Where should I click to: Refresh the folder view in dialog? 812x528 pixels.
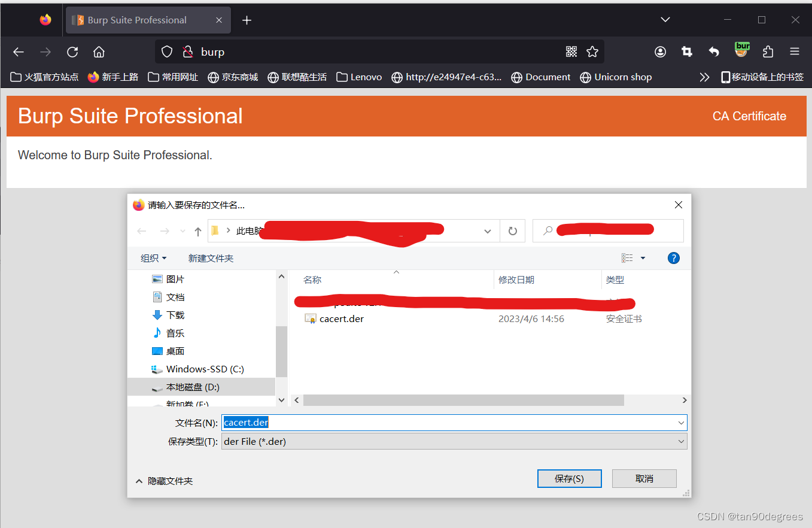click(x=513, y=231)
